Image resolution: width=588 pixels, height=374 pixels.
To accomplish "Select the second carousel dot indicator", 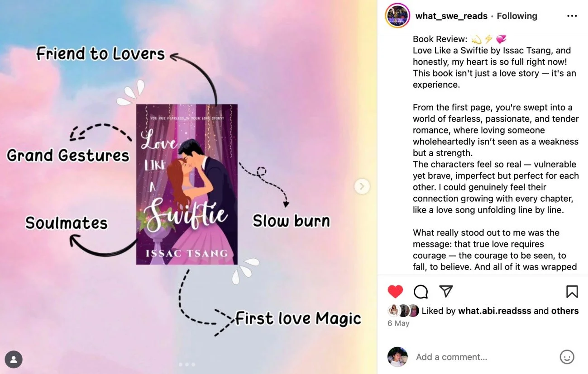I will pos(187,364).
